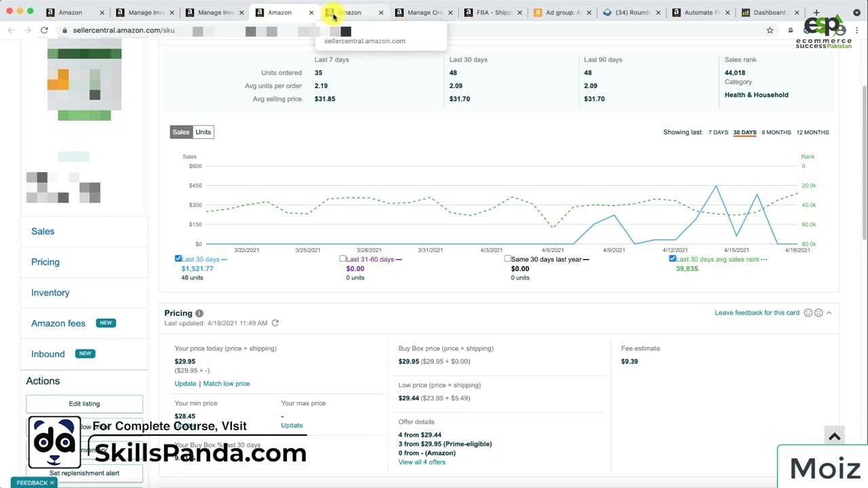The image size is (868, 488).
Task: Show last 30 DAYS on chart
Action: (x=745, y=132)
